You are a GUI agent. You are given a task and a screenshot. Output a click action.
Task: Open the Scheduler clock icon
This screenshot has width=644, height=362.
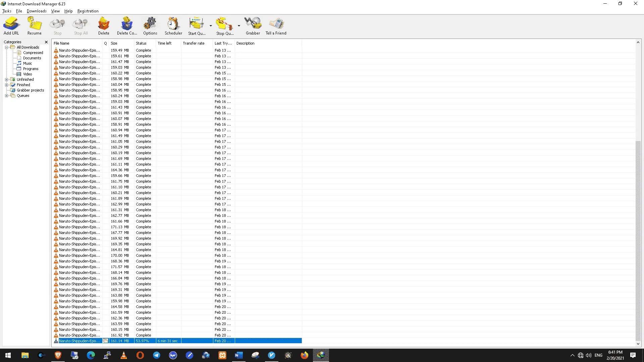click(x=173, y=26)
